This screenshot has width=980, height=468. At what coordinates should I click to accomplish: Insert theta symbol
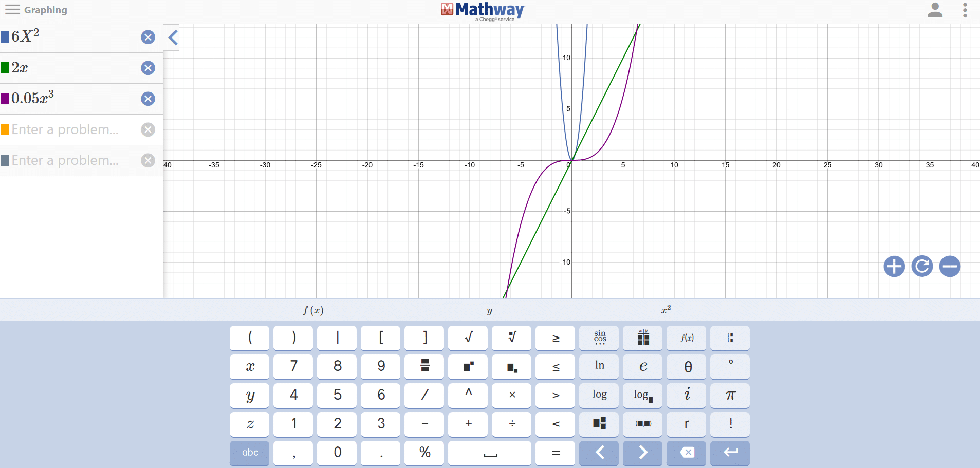(687, 366)
